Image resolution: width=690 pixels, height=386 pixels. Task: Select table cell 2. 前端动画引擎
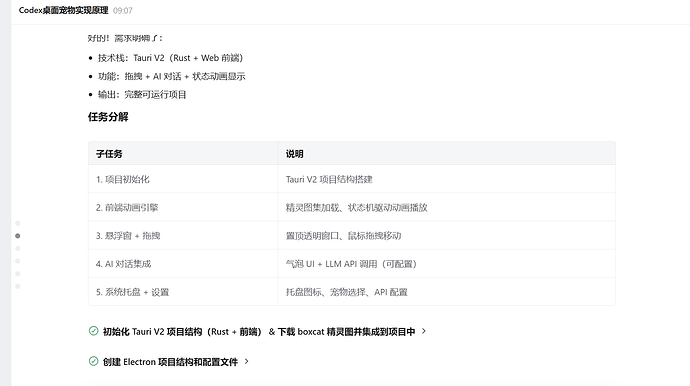click(x=183, y=207)
